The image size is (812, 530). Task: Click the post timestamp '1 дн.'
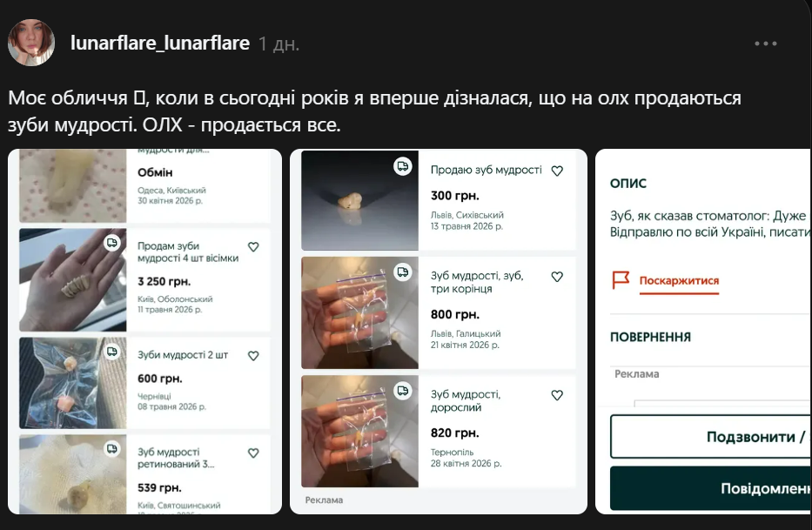click(278, 44)
